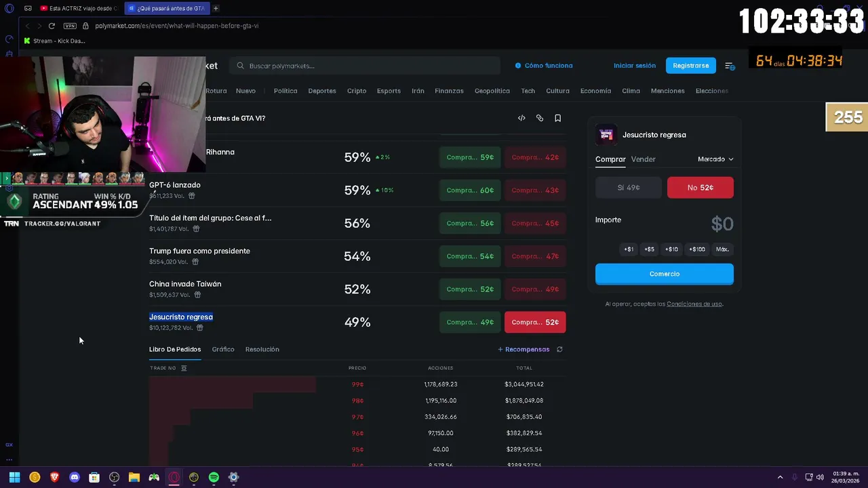Switch to the Vender tab
This screenshot has width=868, height=488.
[x=643, y=159]
